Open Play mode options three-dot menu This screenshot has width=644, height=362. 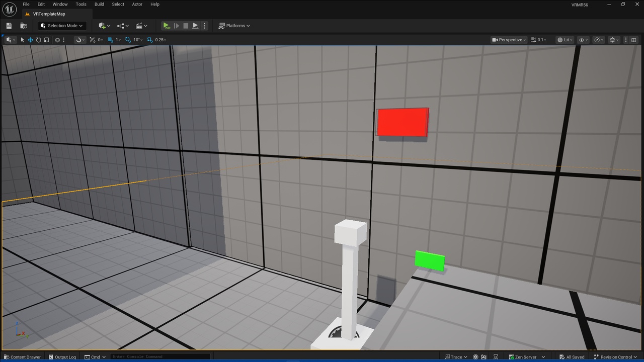204,26
